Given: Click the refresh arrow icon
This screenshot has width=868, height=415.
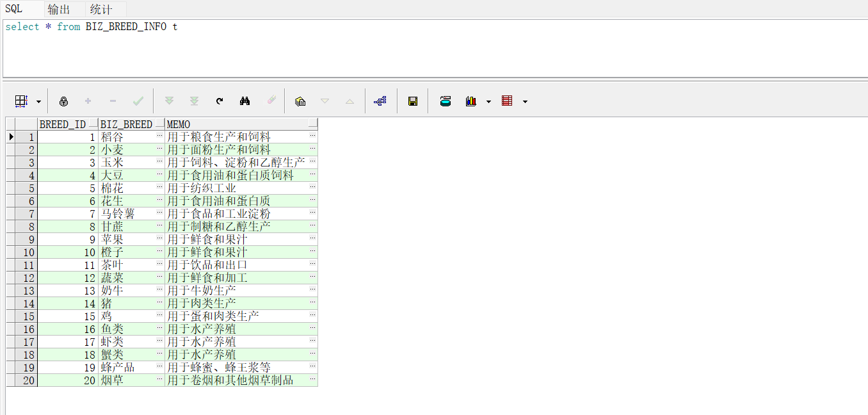Looking at the screenshot, I should click(x=220, y=101).
